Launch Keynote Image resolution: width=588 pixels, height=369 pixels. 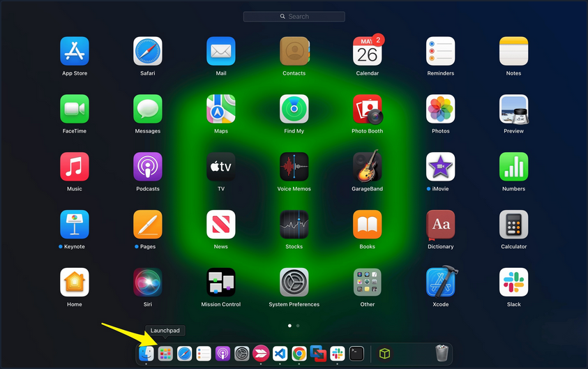(x=75, y=224)
